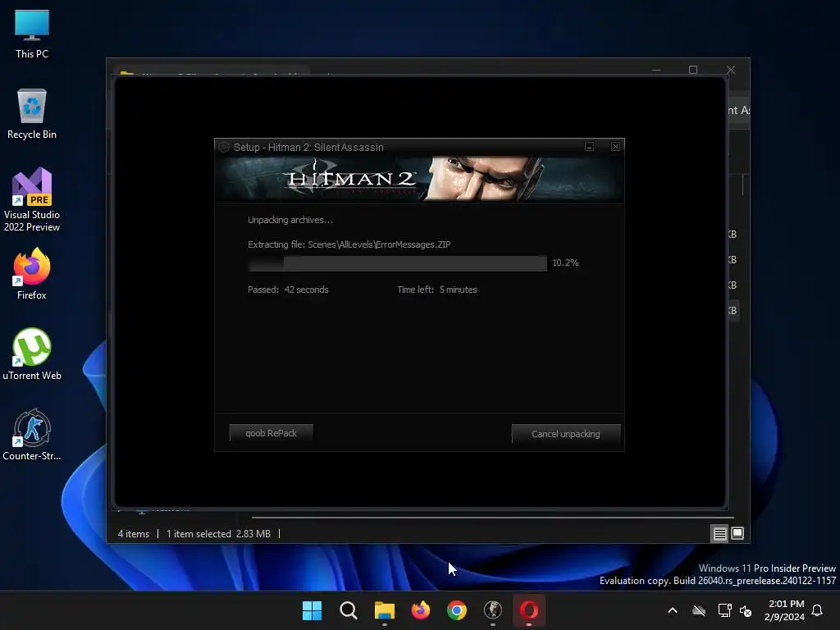Click the setup dialog title bar text
This screenshot has width=840, height=630.
[308, 148]
